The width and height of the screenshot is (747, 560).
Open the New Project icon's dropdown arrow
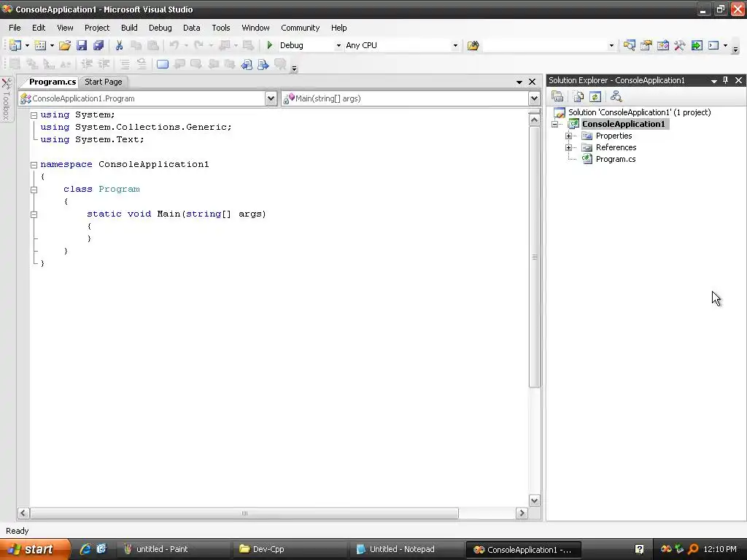click(27, 45)
